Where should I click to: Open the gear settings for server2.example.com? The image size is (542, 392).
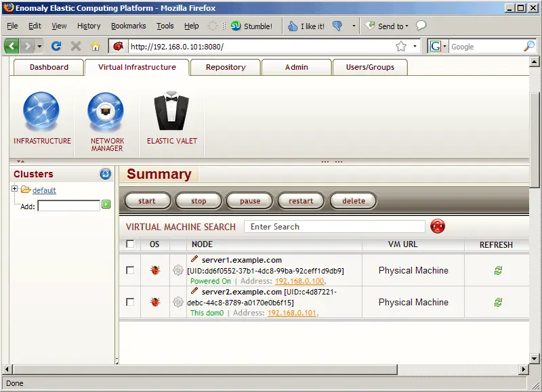[x=178, y=302]
